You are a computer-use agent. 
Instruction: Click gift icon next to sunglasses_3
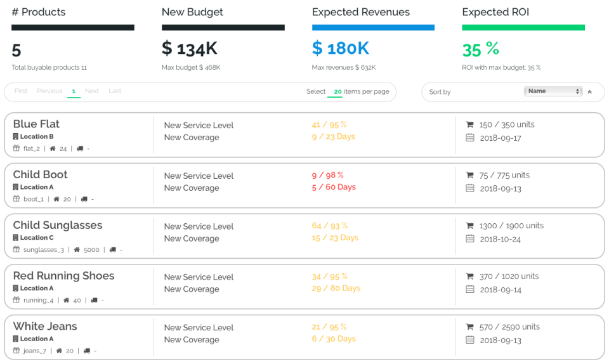click(16, 249)
